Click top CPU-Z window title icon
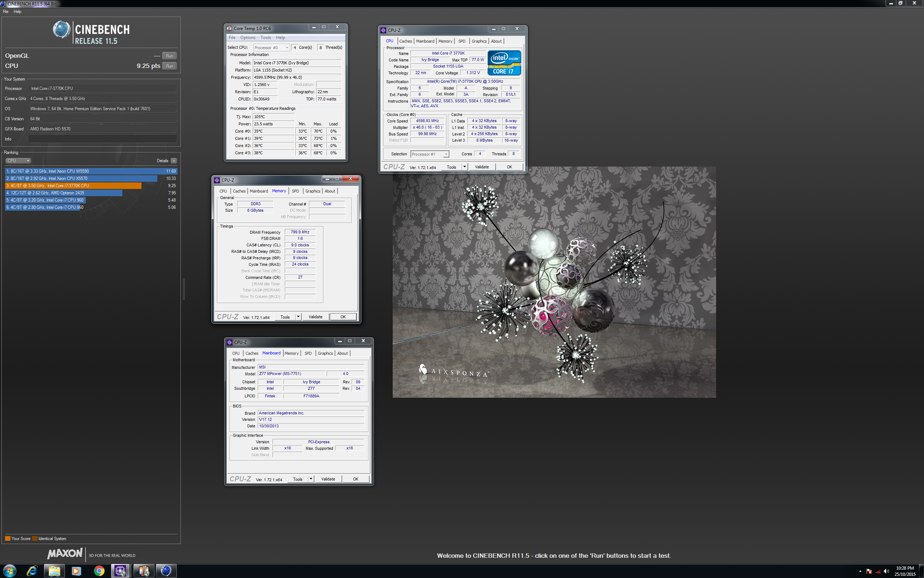The height and width of the screenshot is (578, 924). tap(383, 30)
